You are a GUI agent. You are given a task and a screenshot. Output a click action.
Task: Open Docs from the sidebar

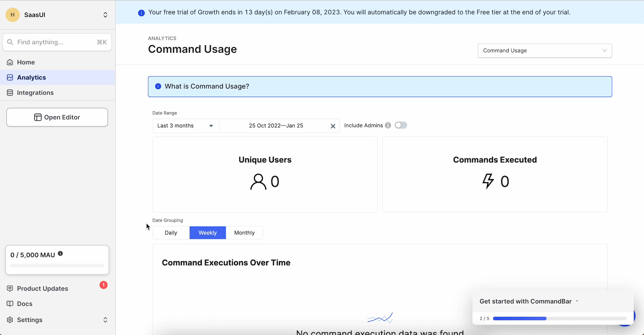(25, 304)
